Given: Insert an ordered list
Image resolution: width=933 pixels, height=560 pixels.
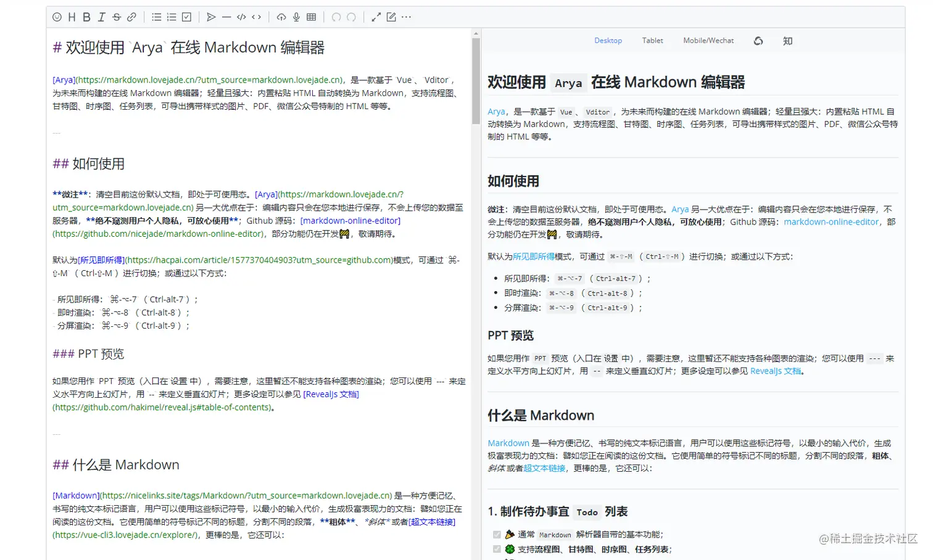Looking at the screenshot, I should (172, 17).
